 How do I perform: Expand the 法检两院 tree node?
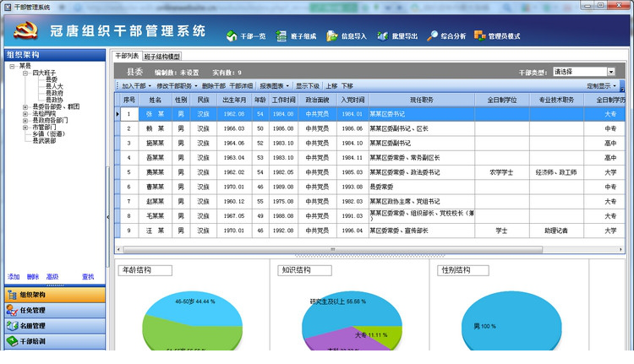tap(25, 114)
